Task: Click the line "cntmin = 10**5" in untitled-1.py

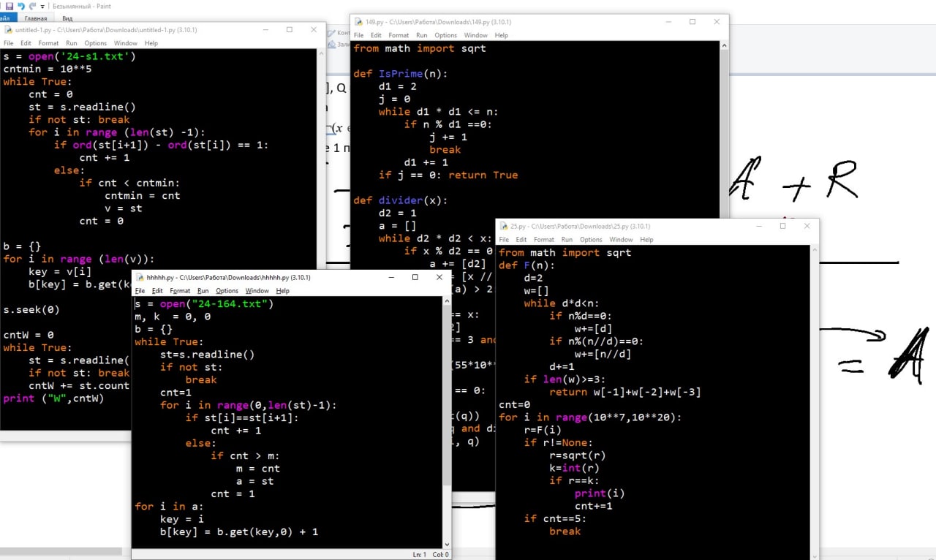Action: point(48,69)
